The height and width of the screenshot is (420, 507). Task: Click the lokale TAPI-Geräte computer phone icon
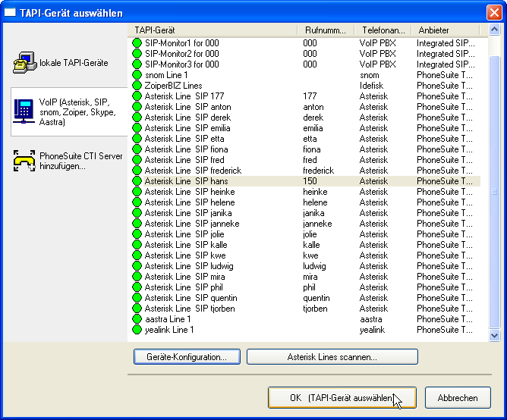click(x=24, y=63)
